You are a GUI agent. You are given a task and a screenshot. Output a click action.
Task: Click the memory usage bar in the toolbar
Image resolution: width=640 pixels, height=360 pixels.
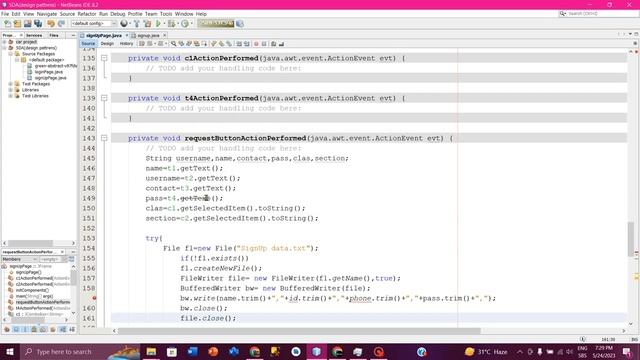[x=216, y=24]
